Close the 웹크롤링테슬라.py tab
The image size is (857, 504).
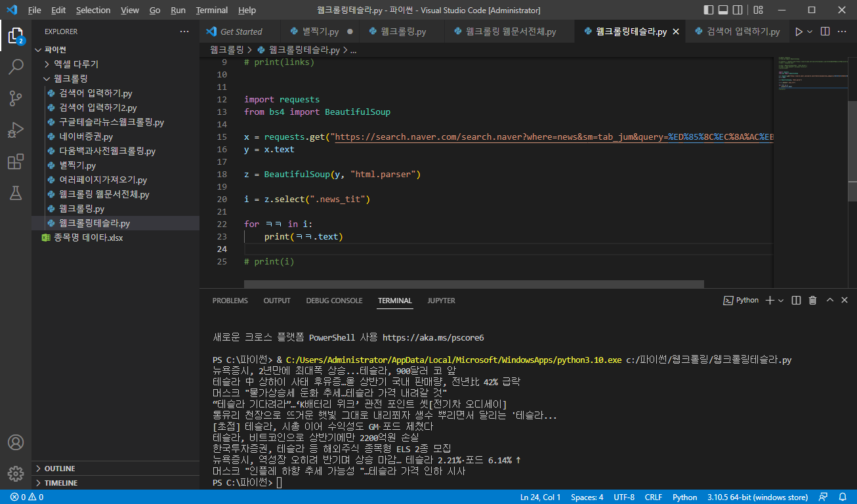tap(677, 31)
